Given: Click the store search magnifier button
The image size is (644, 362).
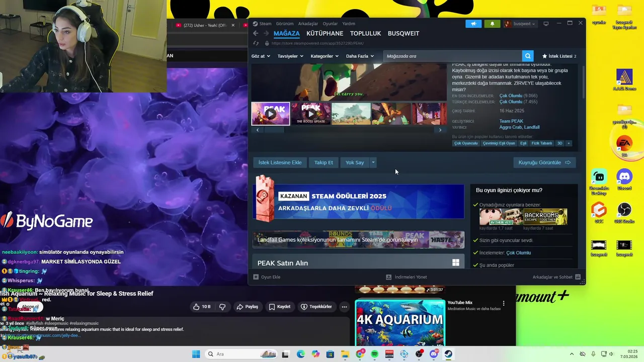Looking at the screenshot, I should click(527, 56).
